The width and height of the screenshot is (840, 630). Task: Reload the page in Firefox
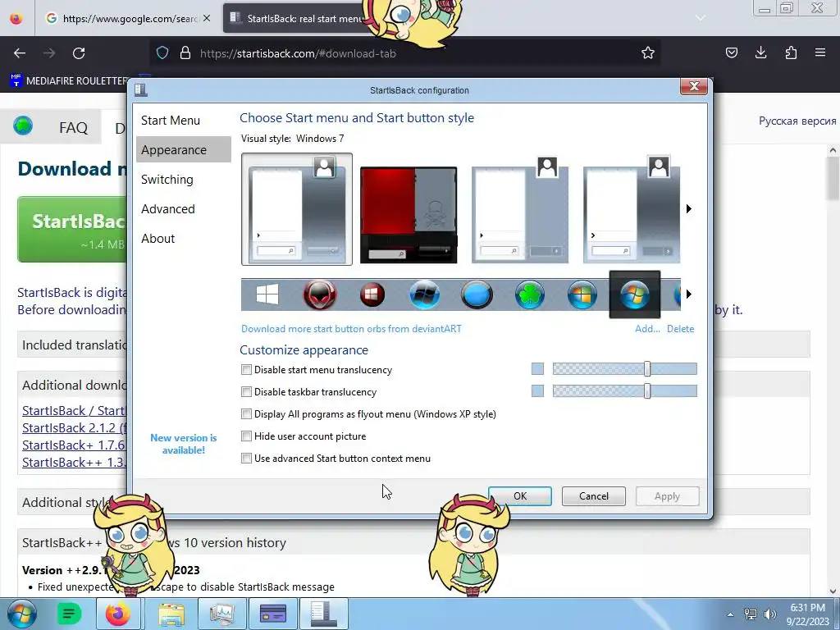(x=79, y=53)
